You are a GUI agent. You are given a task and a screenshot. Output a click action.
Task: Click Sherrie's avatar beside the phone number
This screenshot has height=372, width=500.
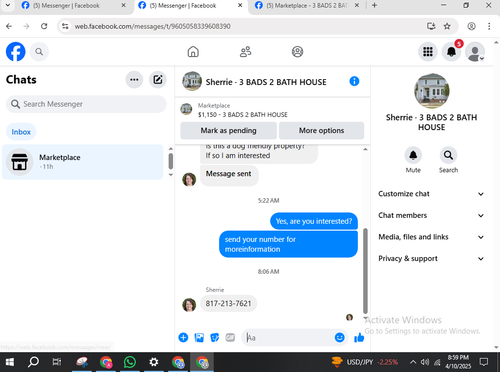point(189,305)
